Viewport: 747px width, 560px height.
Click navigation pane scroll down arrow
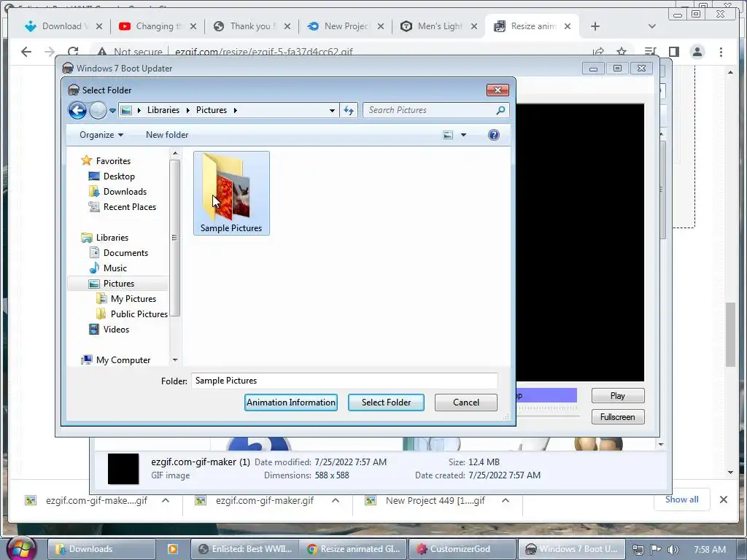[x=175, y=360]
